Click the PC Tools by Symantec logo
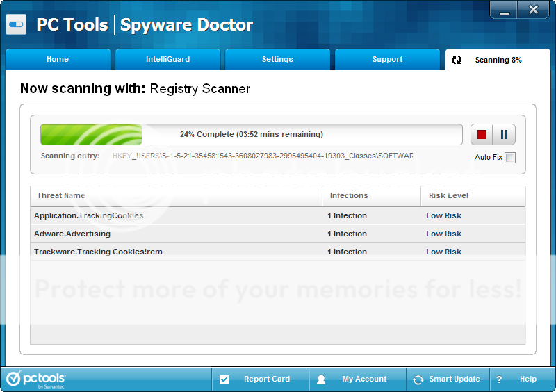This screenshot has width=556, height=392. pyautogui.click(x=36, y=379)
